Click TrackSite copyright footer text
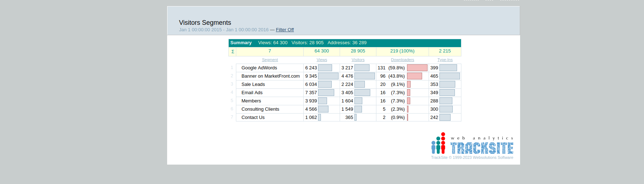The image size is (644, 184). (472, 158)
